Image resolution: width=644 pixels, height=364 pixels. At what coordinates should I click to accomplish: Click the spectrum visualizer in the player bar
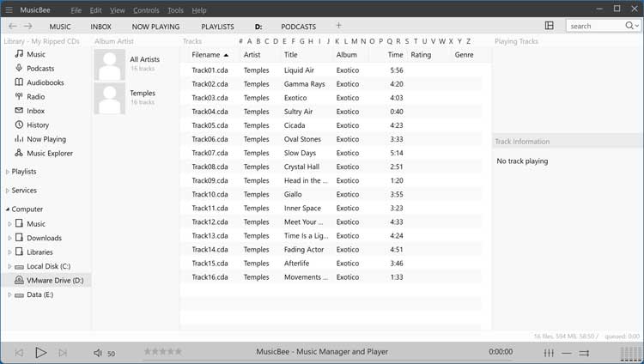point(630,355)
